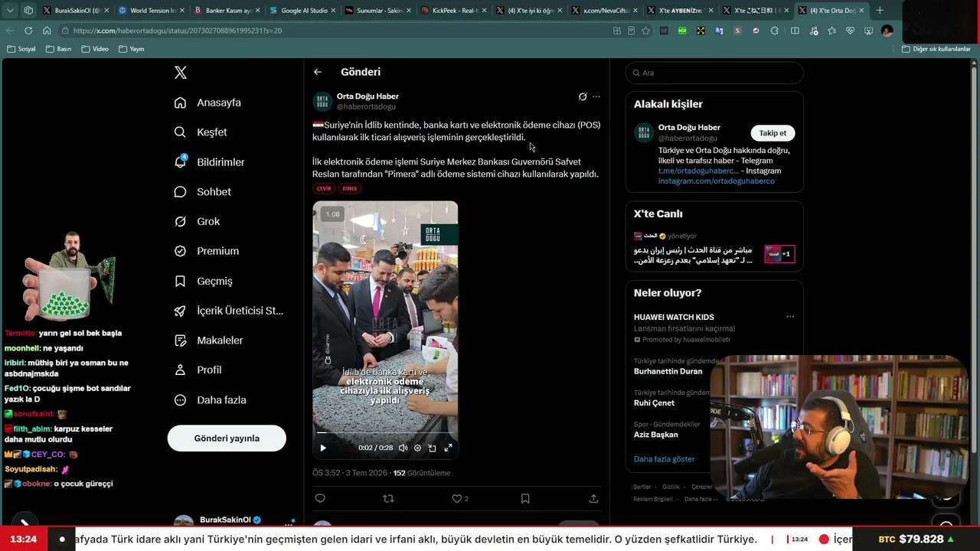Image resolution: width=980 pixels, height=551 pixels.
Task: Open the BurakSakinOl account switcher
Action: 234,522
